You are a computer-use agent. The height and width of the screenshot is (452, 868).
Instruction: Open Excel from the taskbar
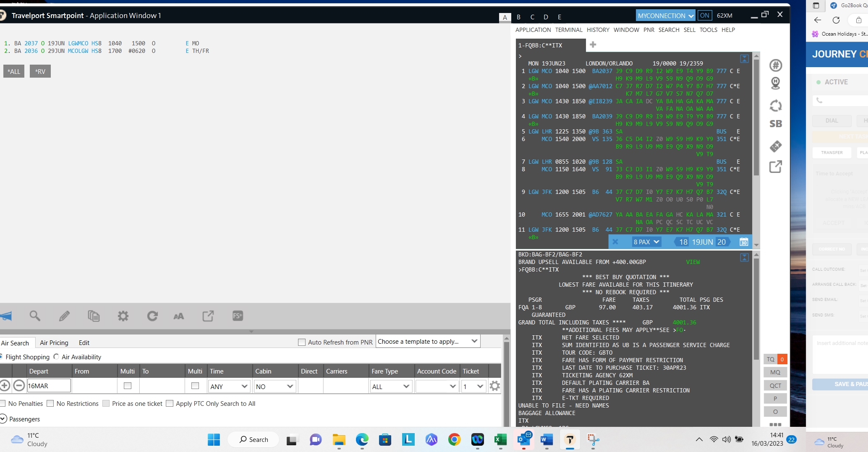(x=500, y=440)
